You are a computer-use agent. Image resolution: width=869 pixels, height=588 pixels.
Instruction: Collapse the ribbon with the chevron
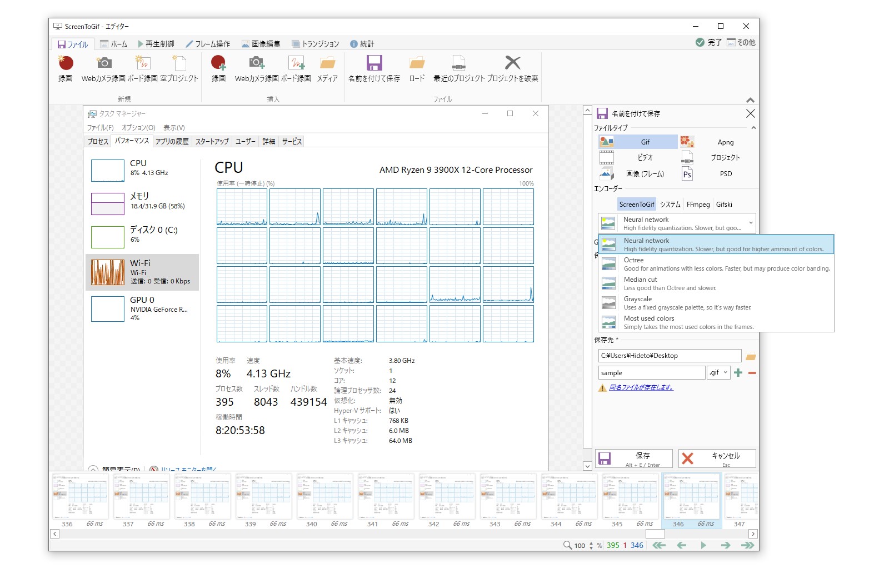click(x=750, y=100)
